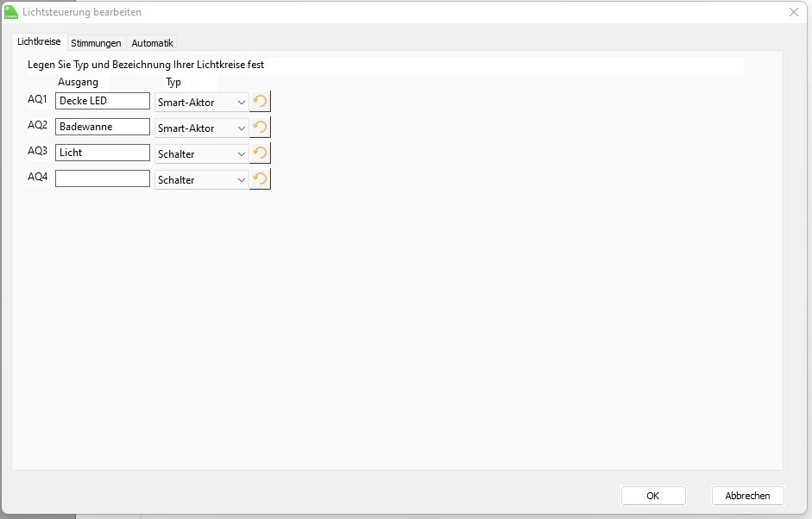The width and height of the screenshot is (812, 519).
Task: Open the AQ1 Smart-Aktor type dropdown
Action: point(201,103)
